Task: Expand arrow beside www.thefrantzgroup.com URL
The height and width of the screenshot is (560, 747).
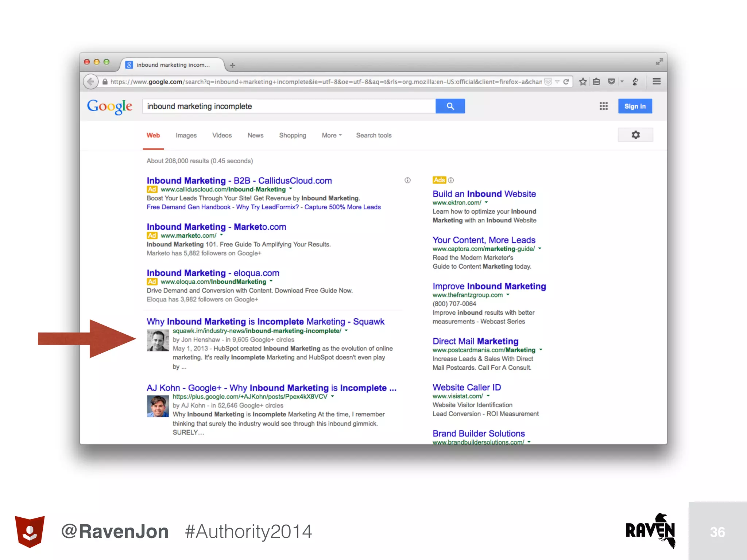Action: click(x=508, y=295)
